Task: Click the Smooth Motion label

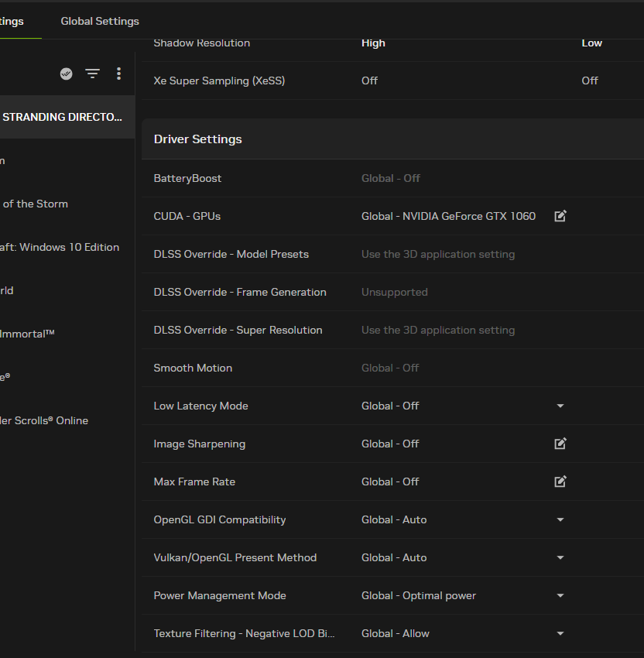Action: pyautogui.click(x=193, y=368)
